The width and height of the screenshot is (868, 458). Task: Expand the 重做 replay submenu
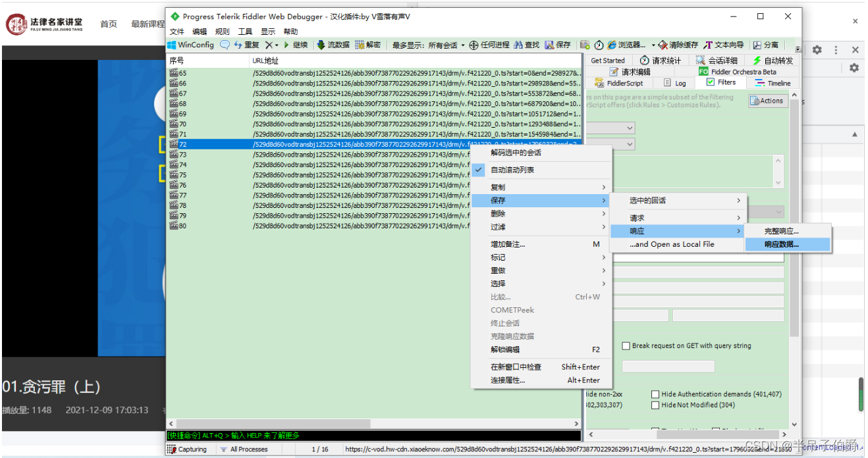[542, 270]
